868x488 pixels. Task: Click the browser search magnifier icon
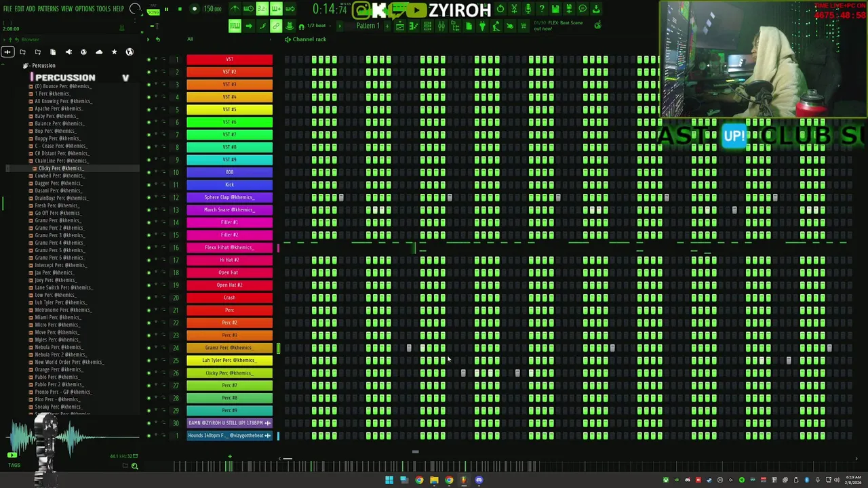tap(134, 466)
